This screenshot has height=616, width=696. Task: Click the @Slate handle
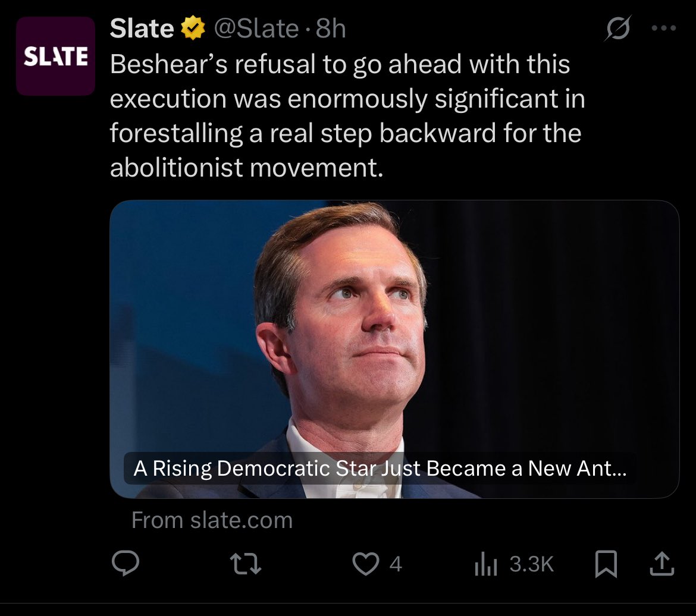click(x=256, y=29)
